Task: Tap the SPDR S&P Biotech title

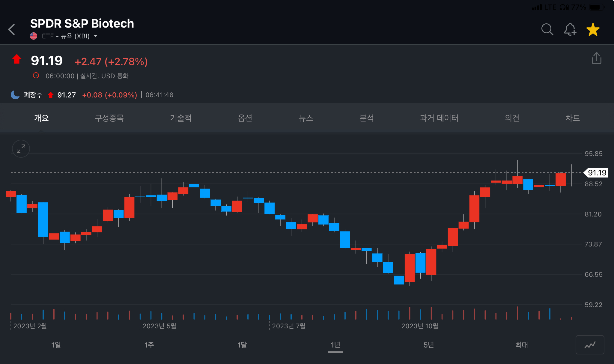Action: (82, 23)
